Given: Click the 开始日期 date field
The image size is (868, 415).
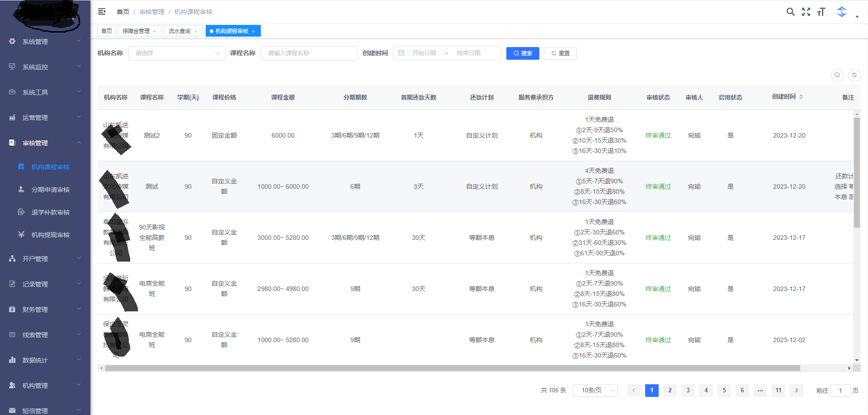Looking at the screenshot, I should click(424, 53).
